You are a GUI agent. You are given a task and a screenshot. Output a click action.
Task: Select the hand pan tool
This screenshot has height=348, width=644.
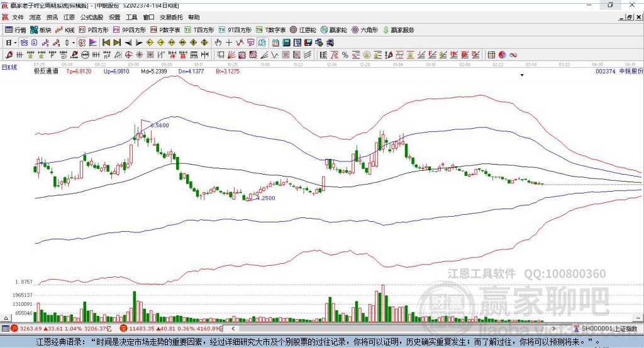218,43
